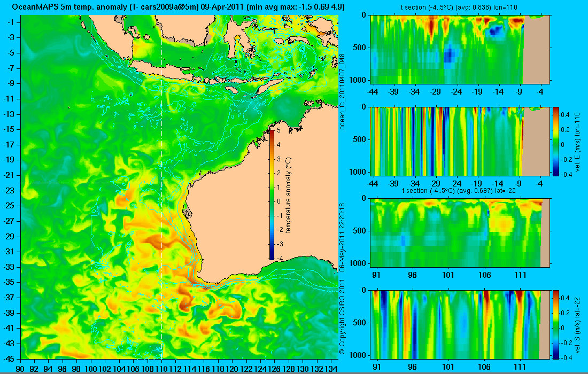
Task: Click the '© Copyright CSIRO 2011' text
Action: [342, 317]
